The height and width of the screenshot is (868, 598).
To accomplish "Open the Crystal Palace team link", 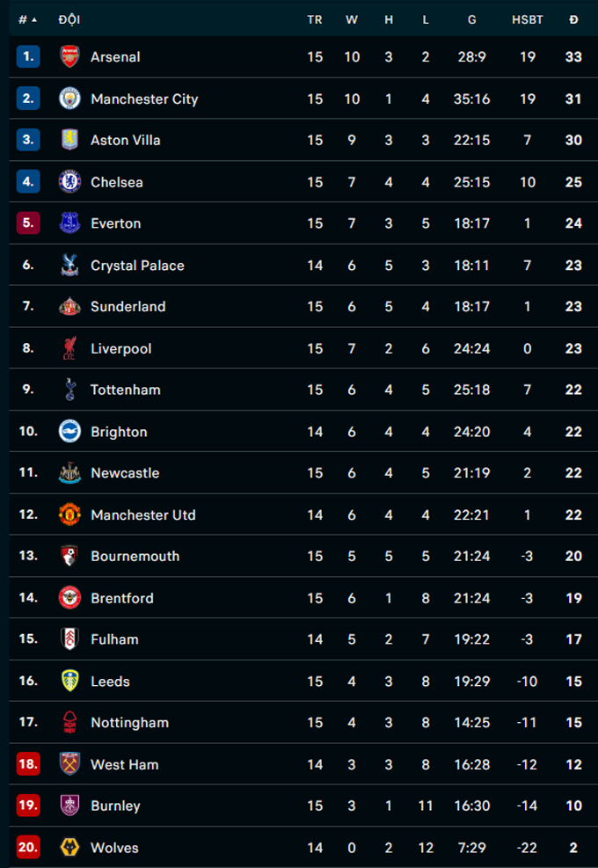I will pos(137,266).
